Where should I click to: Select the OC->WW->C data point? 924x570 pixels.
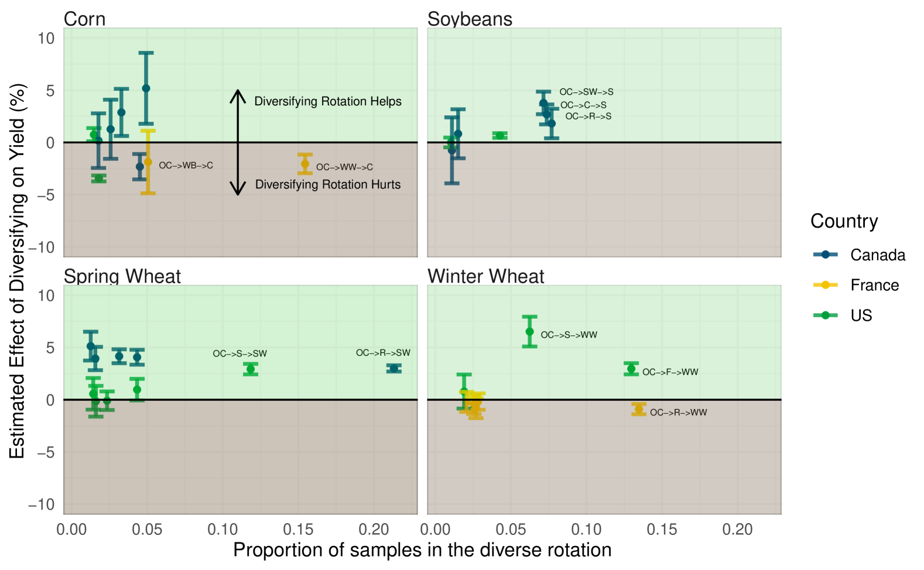point(305,164)
